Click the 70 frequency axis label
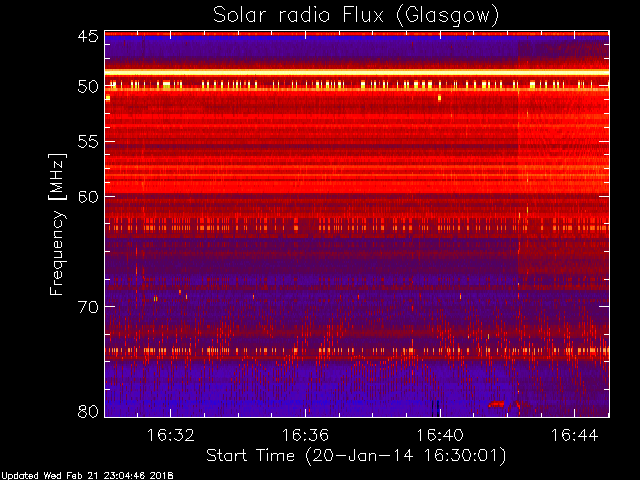The width and height of the screenshot is (640, 480). [88, 307]
